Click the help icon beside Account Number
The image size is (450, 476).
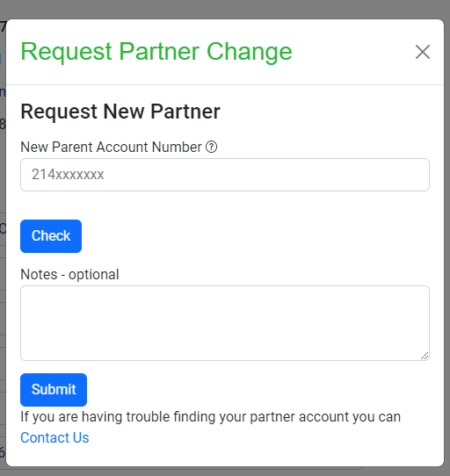tap(211, 147)
